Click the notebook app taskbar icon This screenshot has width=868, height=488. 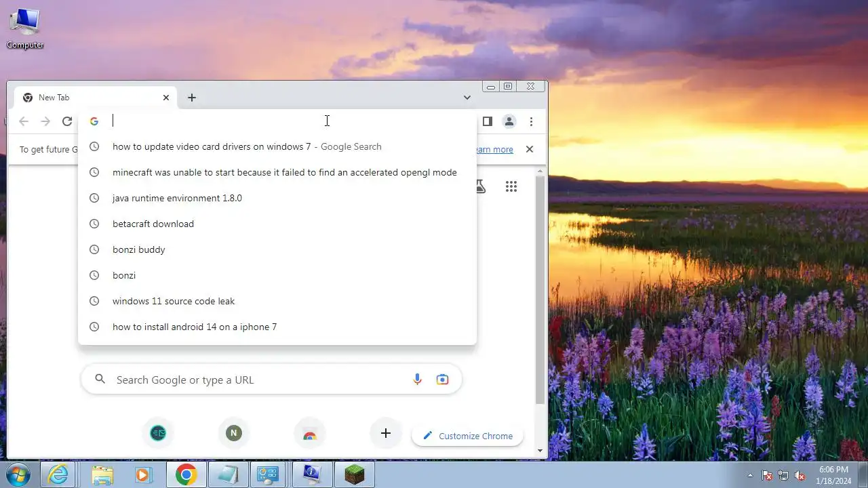(x=229, y=474)
